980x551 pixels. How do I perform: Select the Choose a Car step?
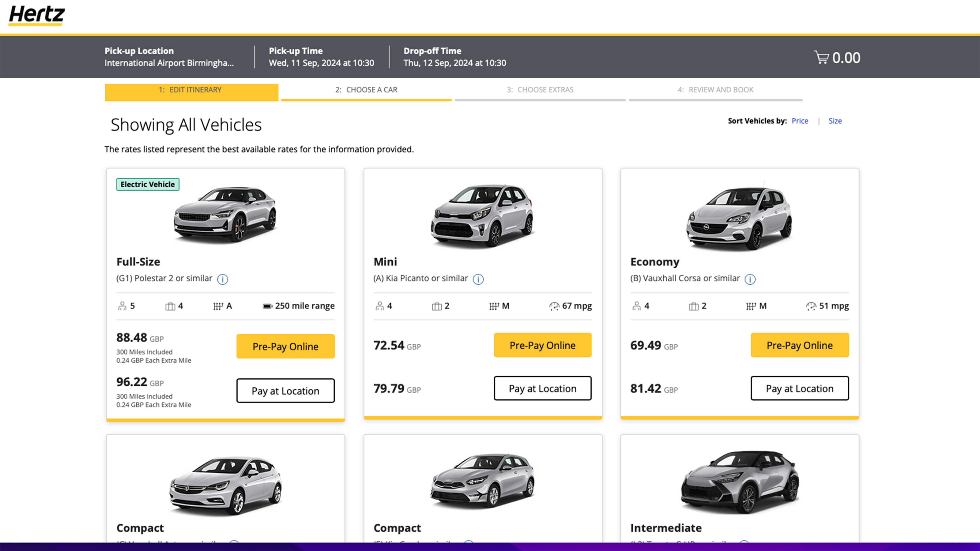[366, 92]
